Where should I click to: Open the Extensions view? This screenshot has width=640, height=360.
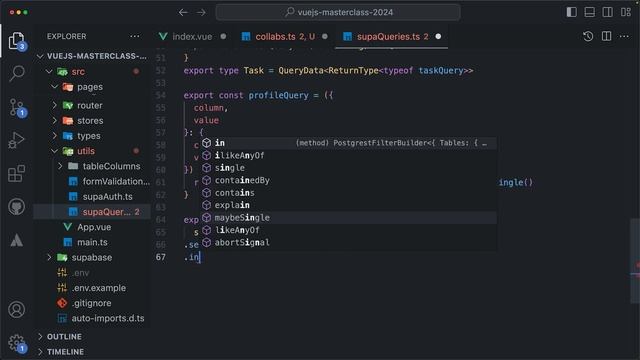(17, 173)
